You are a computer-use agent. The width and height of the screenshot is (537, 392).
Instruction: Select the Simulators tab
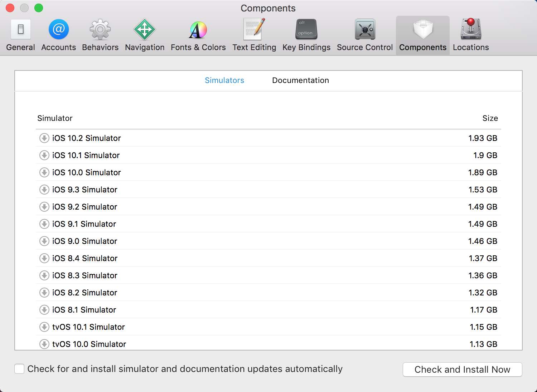[x=224, y=80]
